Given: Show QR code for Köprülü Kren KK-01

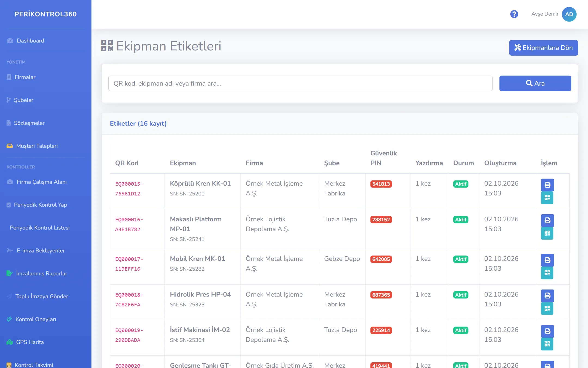Looking at the screenshot, I should click(547, 198).
